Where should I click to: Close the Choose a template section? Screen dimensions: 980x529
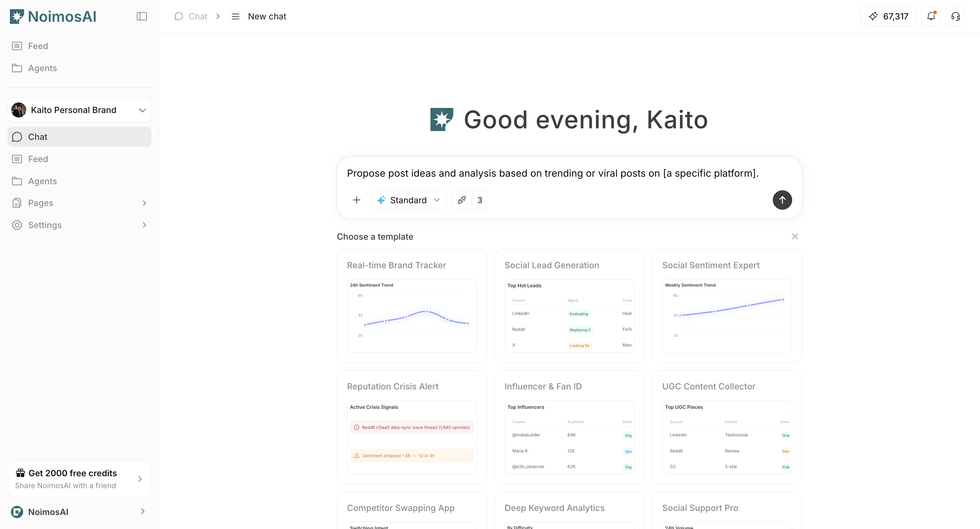point(795,237)
